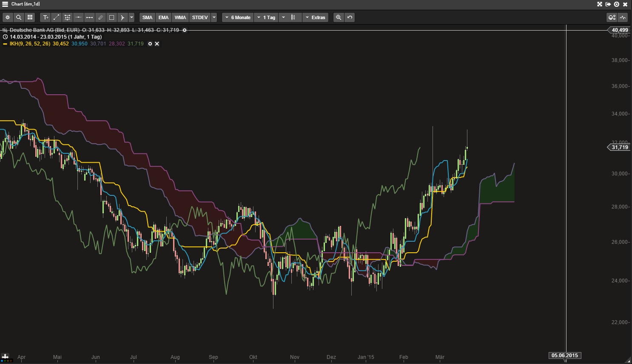The height and width of the screenshot is (364, 632).
Task: Click the search magnifier tool
Action: (x=19, y=17)
